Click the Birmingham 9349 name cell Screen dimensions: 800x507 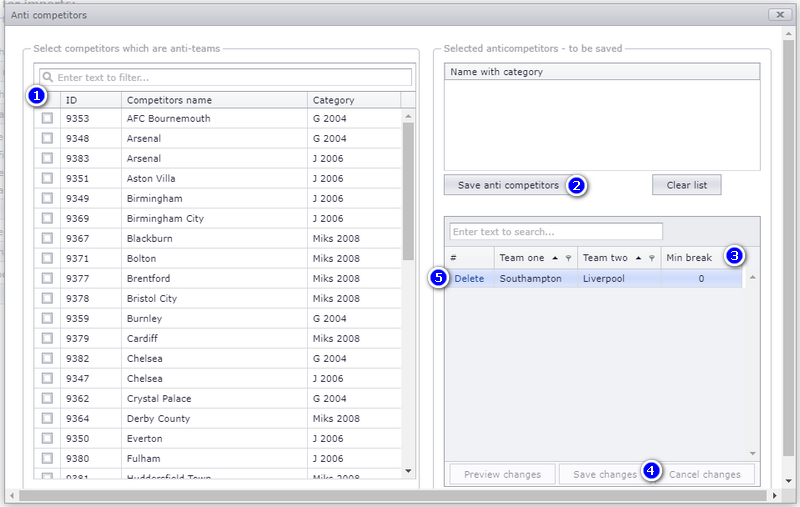(214, 198)
